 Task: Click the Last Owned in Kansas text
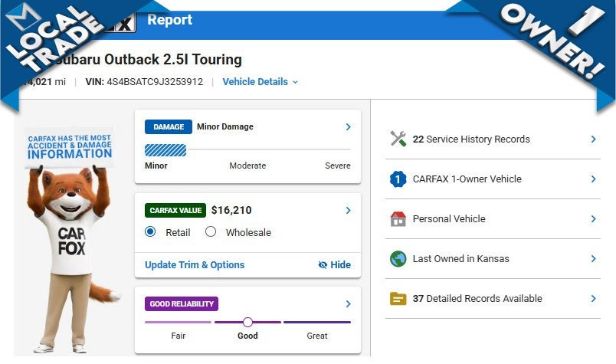pyautogui.click(x=460, y=259)
